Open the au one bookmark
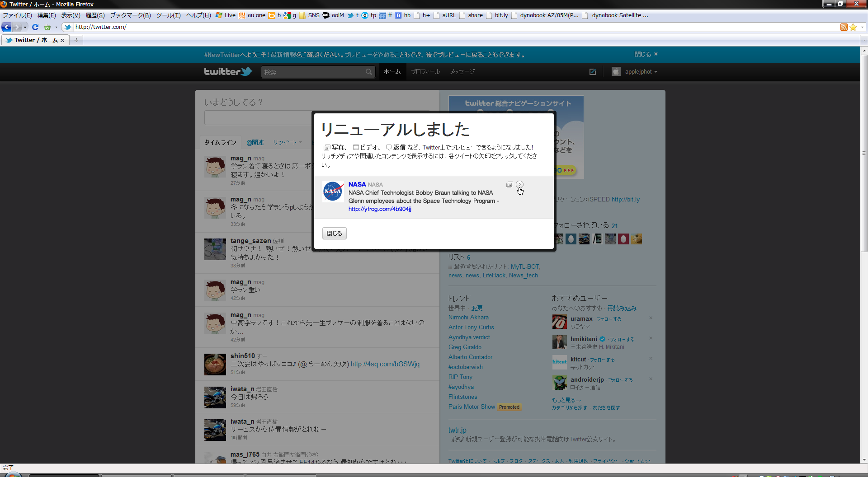The image size is (868, 477). [252, 15]
